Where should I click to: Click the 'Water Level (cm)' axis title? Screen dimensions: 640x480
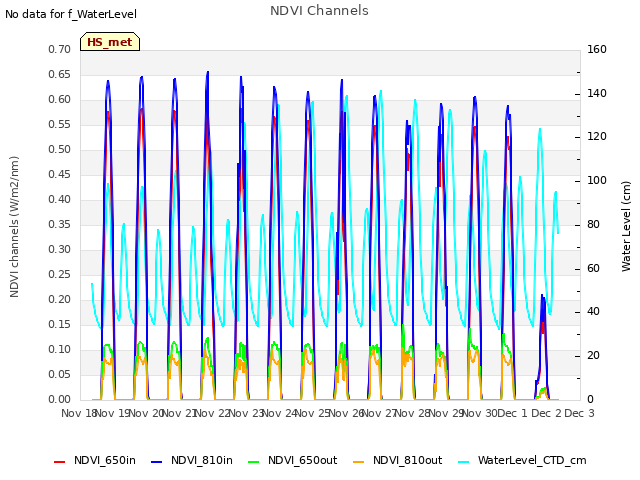pos(626,227)
